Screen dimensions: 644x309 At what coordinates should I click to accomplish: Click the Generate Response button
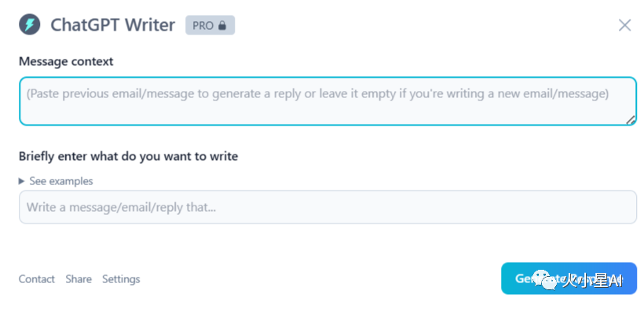tap(569, 278)
